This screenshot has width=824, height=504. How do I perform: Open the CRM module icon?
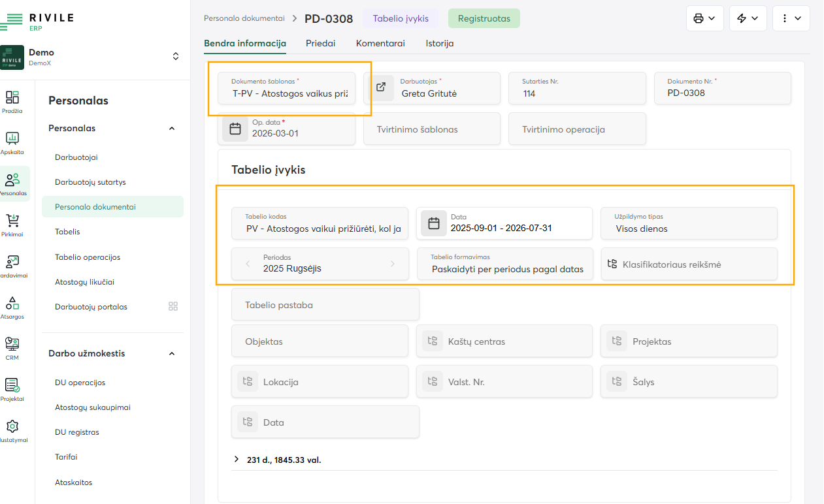click(12, 344)
